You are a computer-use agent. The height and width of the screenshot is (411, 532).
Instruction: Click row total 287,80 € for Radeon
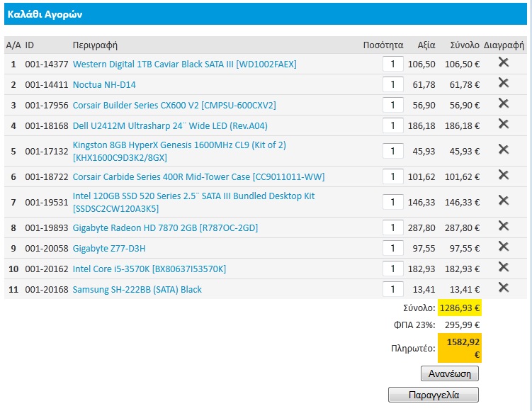click(x=462, y=227)
